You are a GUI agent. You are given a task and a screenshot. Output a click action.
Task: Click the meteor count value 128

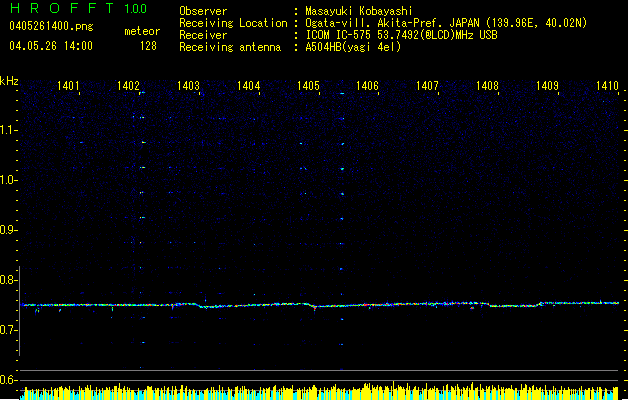148,46
